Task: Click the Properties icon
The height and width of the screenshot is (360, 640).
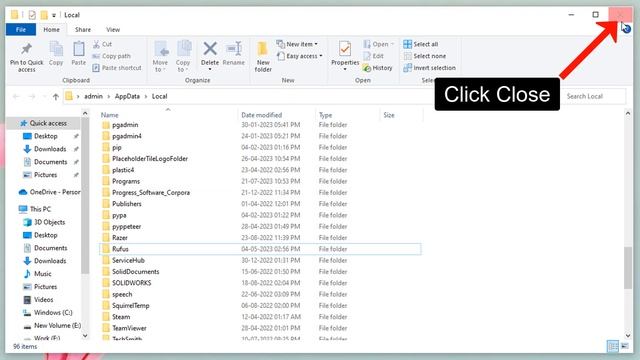Action: (345, 49)
